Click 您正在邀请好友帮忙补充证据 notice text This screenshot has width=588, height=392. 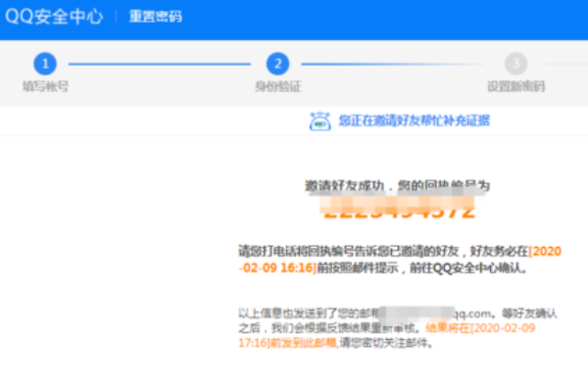point(415,121)
